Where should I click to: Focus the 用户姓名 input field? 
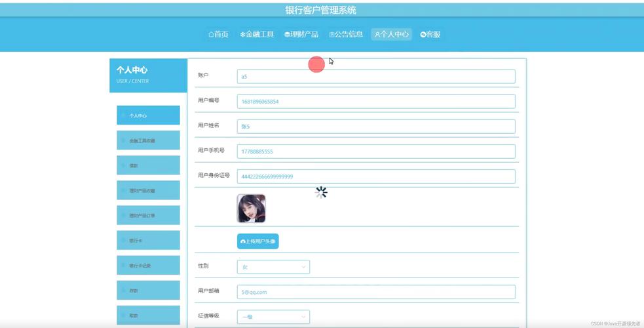tap(376, 127)
